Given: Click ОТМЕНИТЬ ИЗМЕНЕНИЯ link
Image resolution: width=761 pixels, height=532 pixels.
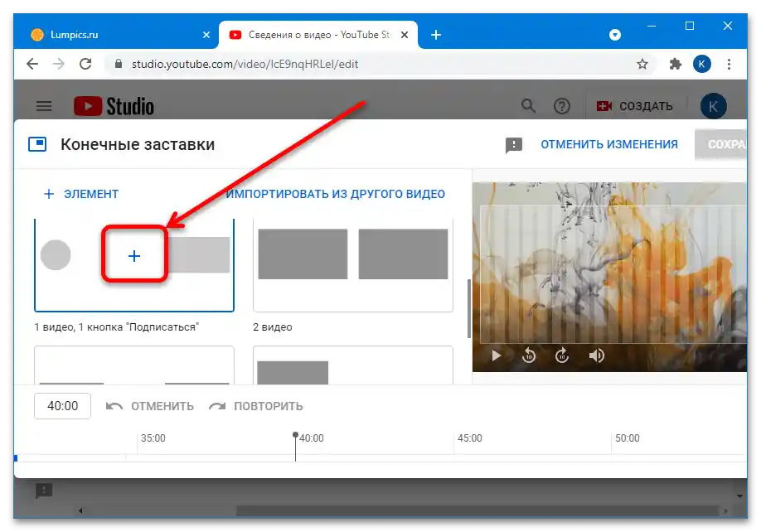Looking at the screenshot, I should click(609, 144).
